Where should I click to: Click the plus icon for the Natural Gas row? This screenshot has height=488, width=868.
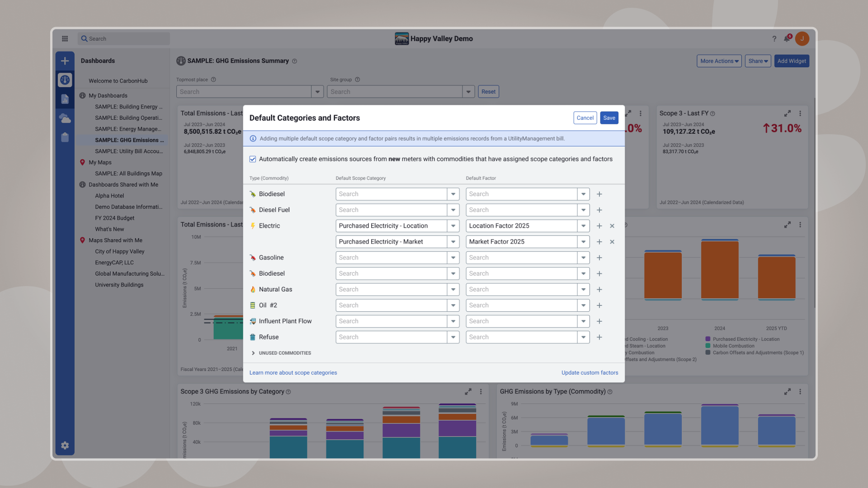599,289
